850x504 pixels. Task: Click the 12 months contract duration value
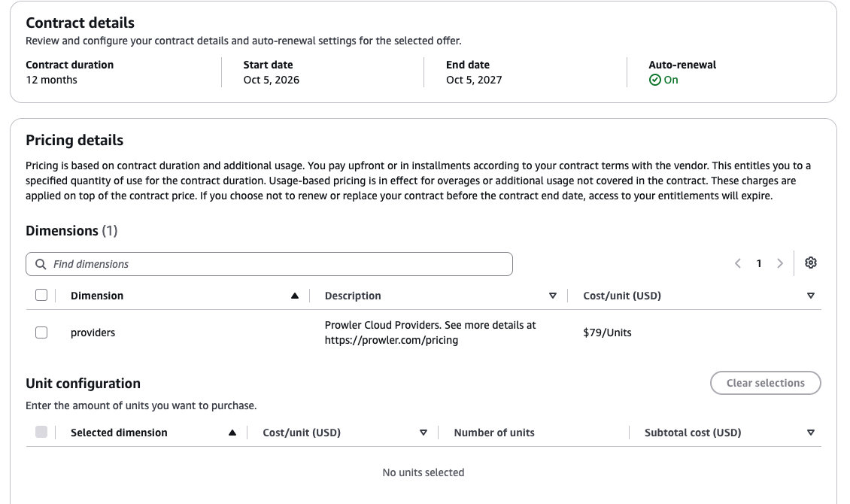point(51,80)
